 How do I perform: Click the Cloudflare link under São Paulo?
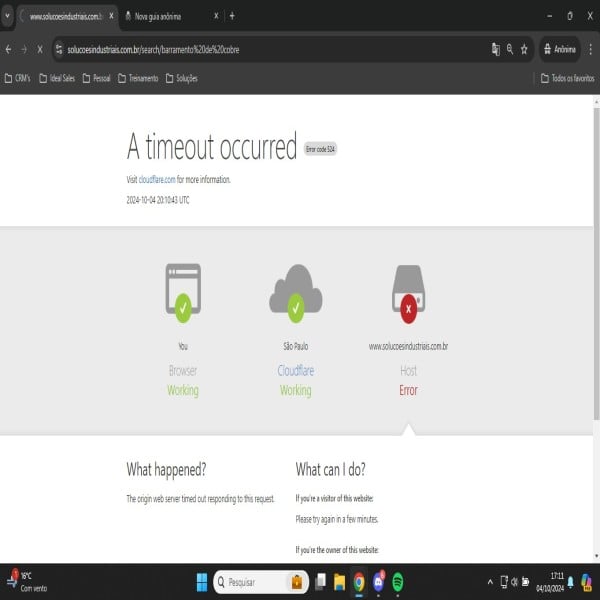(x=296, y=370)
